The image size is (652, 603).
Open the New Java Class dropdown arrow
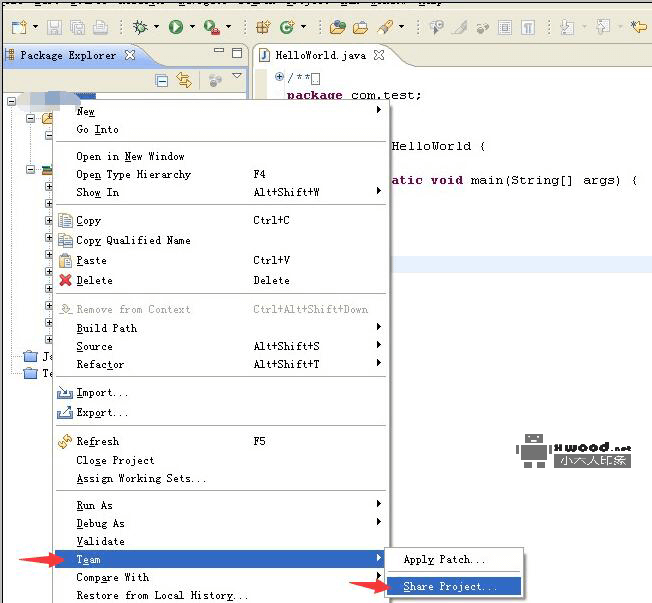pos(304,27)
